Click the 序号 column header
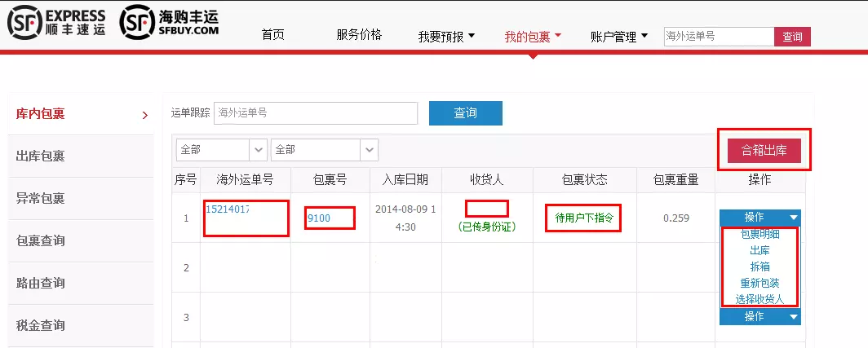The height and width of the screenshot is (348, 868). [185, 180]
